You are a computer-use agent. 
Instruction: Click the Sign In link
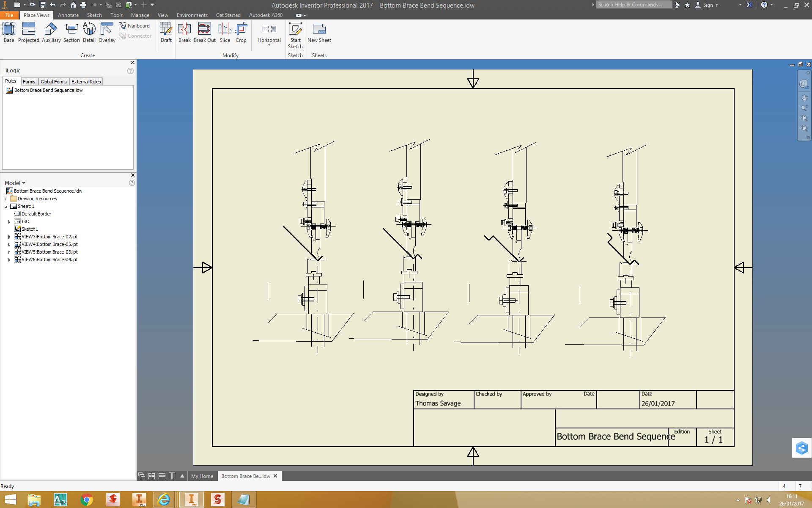[710, 5]
